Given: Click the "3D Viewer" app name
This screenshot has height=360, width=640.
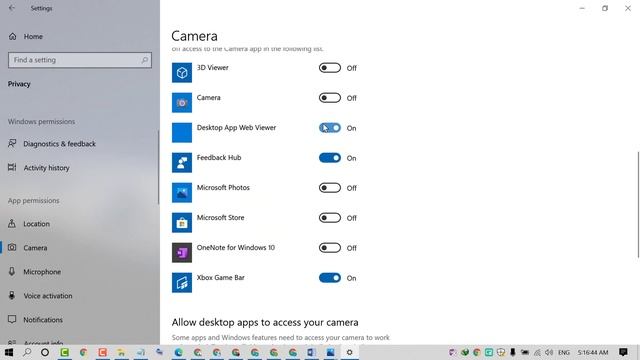Looking at the screenshot, I should pos(213,68).
